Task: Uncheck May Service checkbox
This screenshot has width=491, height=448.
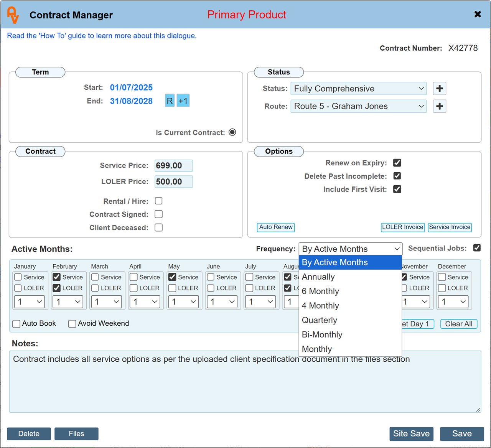Action: coord(172,277)
